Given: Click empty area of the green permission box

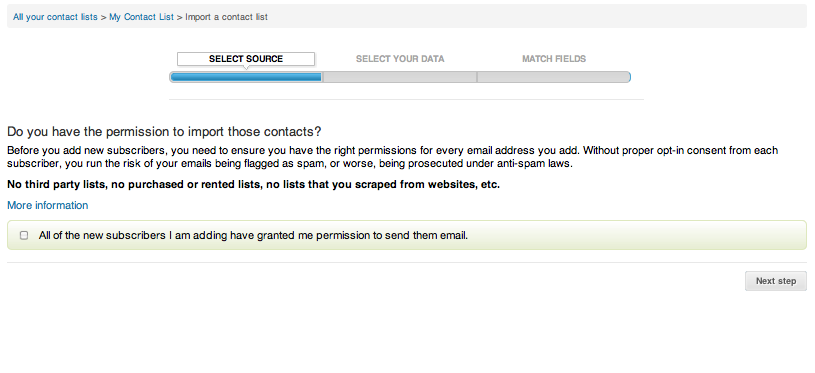Looking at the screenshot, I should tap(637, 235).
